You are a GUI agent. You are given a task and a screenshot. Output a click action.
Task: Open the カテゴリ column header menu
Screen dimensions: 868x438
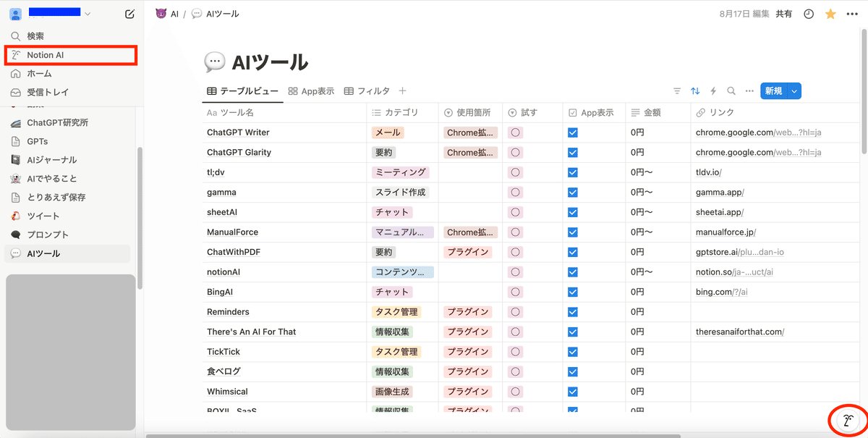[x=402, y=113]
